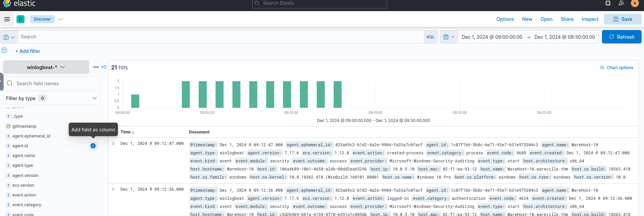Open the hamburger navigation menu
The width and height of the screenshot is (644, 216).
point(7,19)
